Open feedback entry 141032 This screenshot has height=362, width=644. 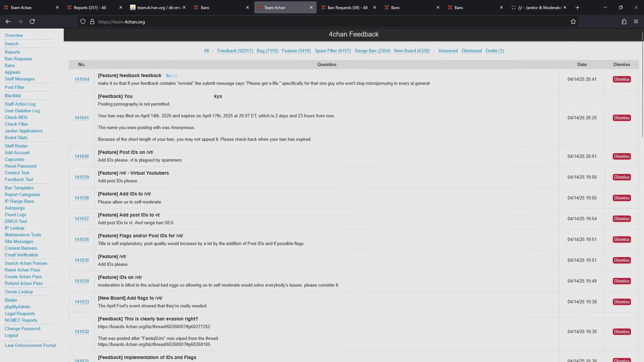[82, 332]
